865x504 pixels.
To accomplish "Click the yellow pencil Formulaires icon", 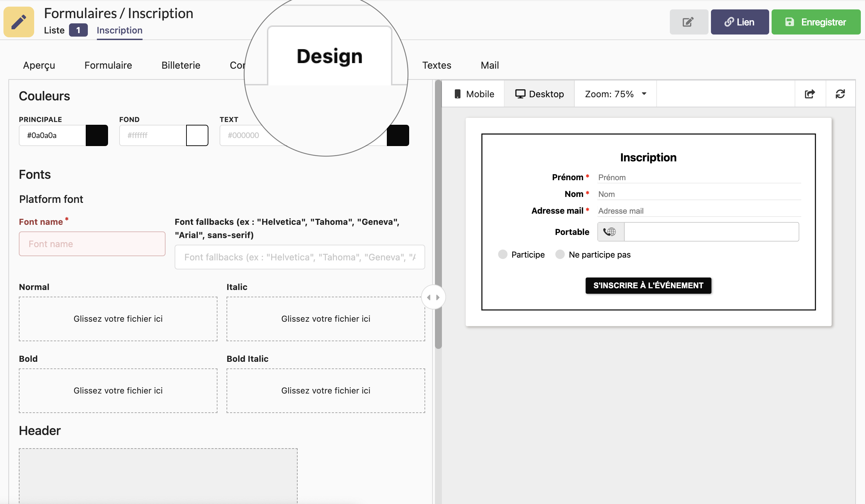I will click(x=19, y=22).
